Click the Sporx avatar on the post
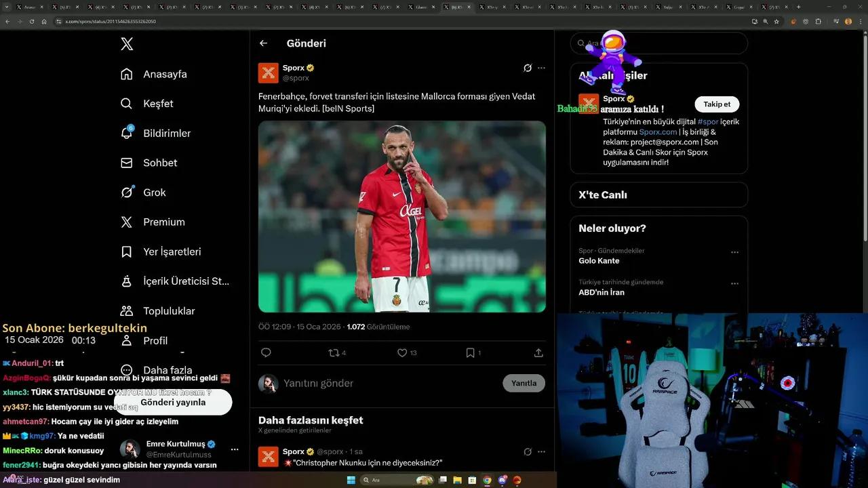 point(269,73)
